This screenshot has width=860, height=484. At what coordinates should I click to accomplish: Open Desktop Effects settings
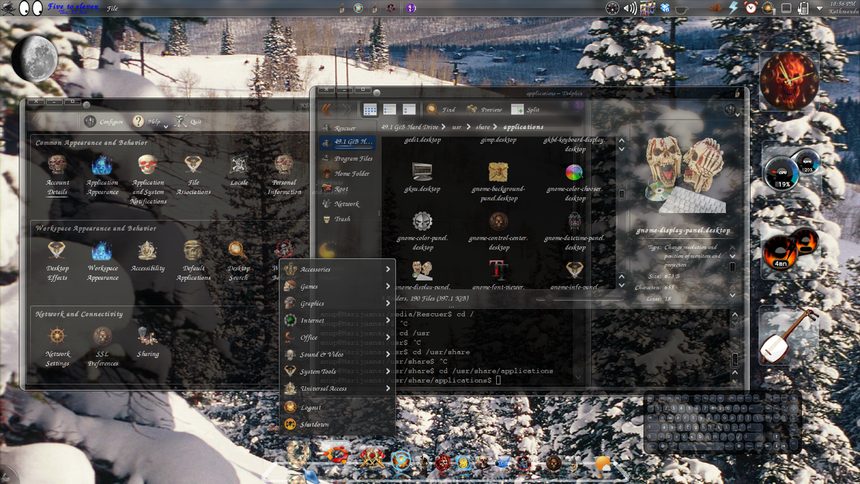[x=57, y=261]
